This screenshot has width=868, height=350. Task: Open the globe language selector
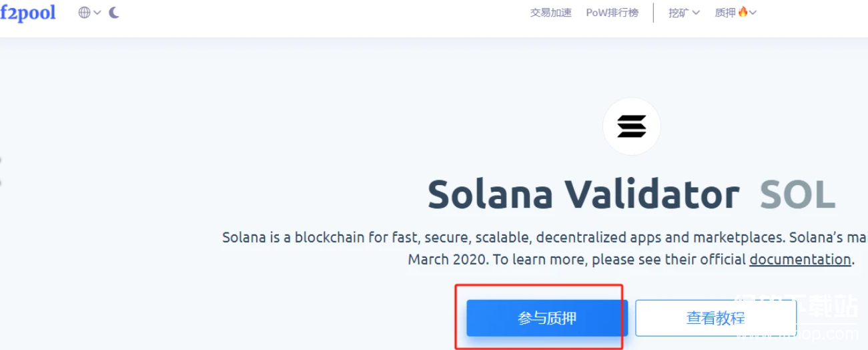tap(85, 13)
